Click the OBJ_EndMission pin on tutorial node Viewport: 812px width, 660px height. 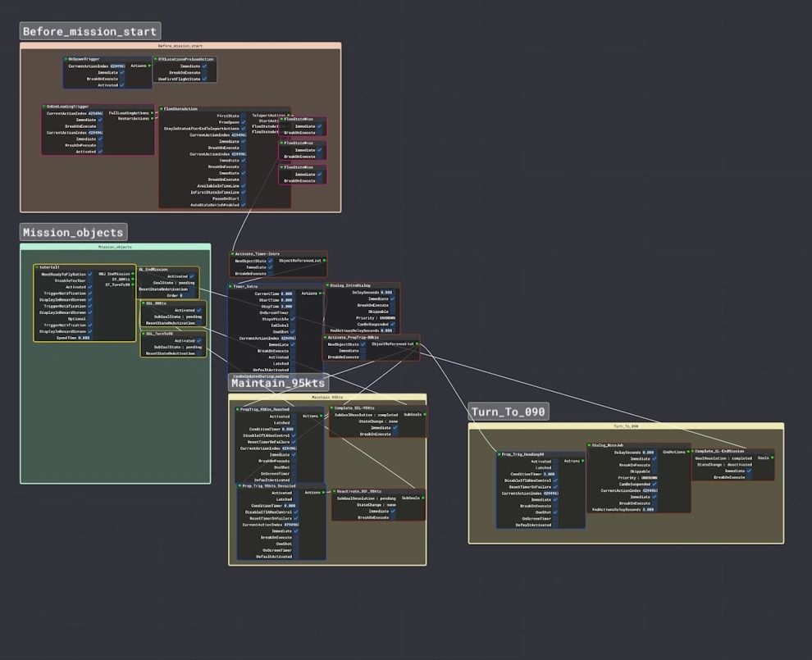(133, 274)
